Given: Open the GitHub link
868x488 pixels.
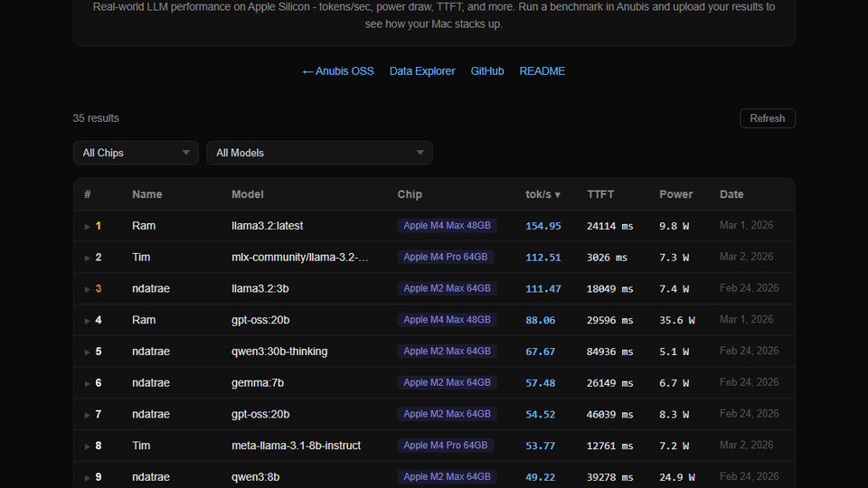Looking at the screenshot, I should pos(487,71).
